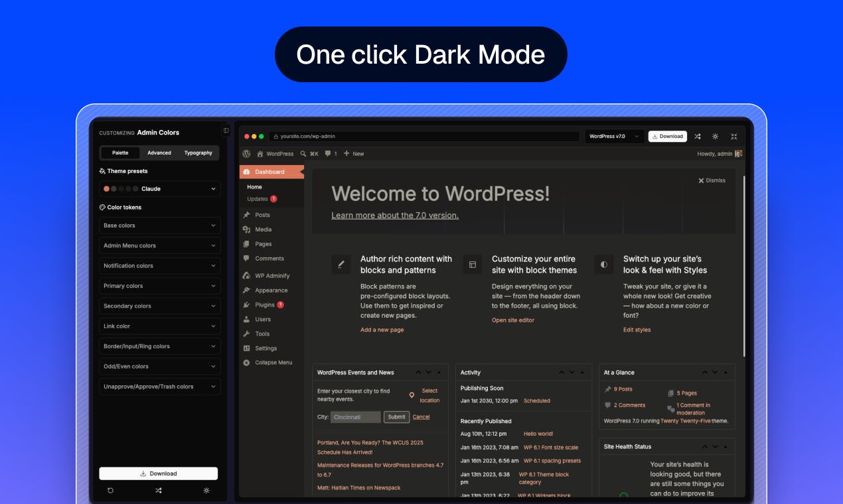This screenshot has width=843, height=504.
Task: Move the Events and News widget up
Action: click(418, 372)
